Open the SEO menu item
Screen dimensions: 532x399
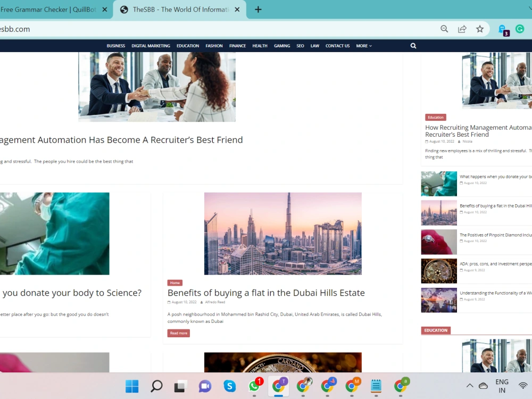tap(300, 46)
